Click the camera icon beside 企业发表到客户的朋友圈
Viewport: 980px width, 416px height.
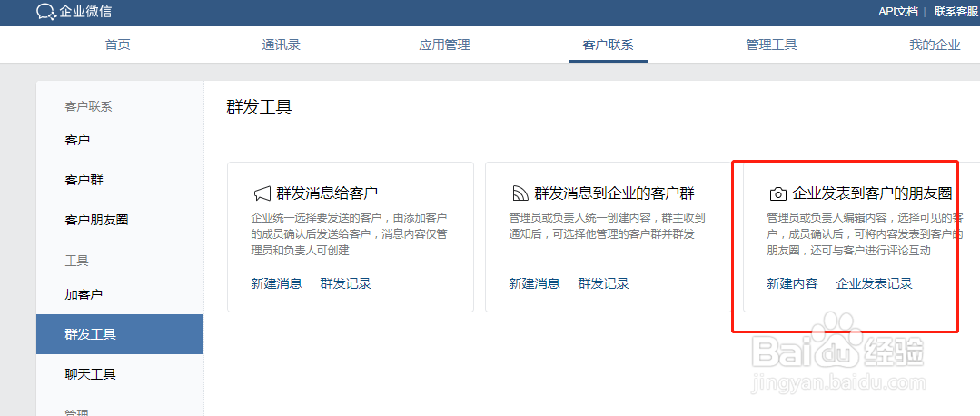[777, 194]
